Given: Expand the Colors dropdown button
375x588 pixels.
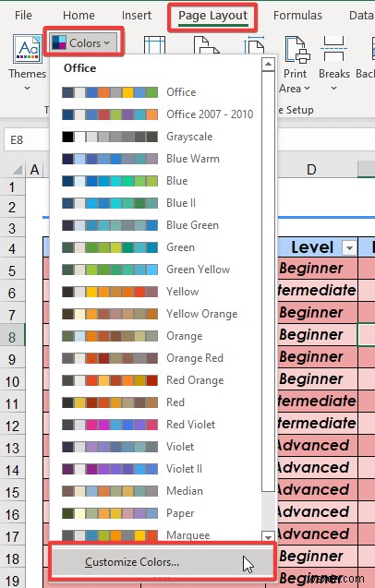Looking at the screenshot, I should coord(84,42).
